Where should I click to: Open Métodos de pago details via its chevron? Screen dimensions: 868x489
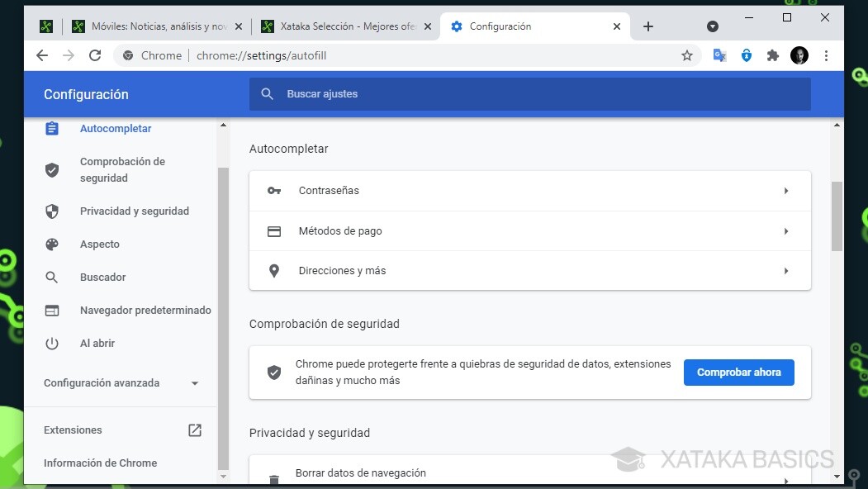tap(786, 230)
